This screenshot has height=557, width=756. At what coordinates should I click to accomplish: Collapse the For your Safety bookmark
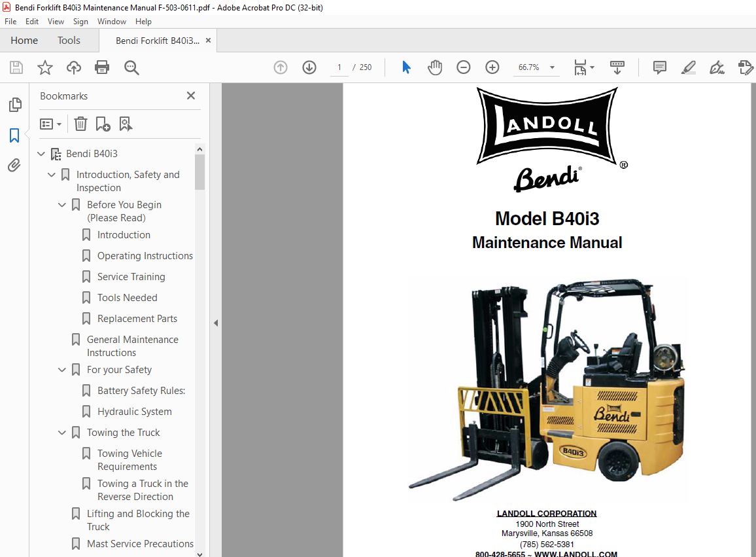point(61,370)
